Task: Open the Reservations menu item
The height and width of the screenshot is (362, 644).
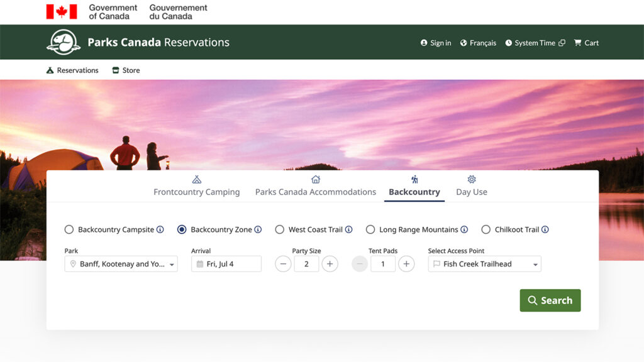Action: 72,70
